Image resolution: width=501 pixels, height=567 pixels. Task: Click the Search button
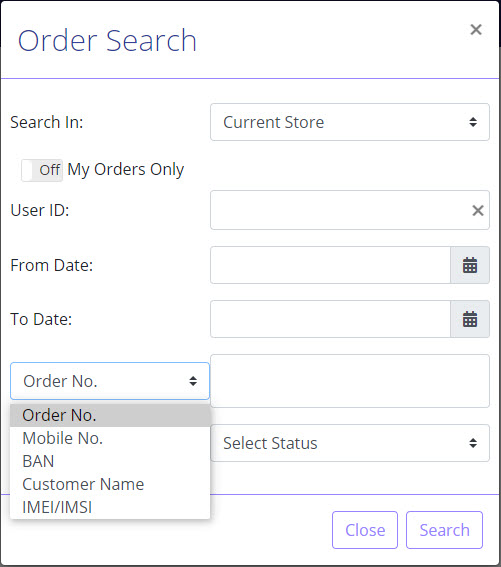point(444,530)
